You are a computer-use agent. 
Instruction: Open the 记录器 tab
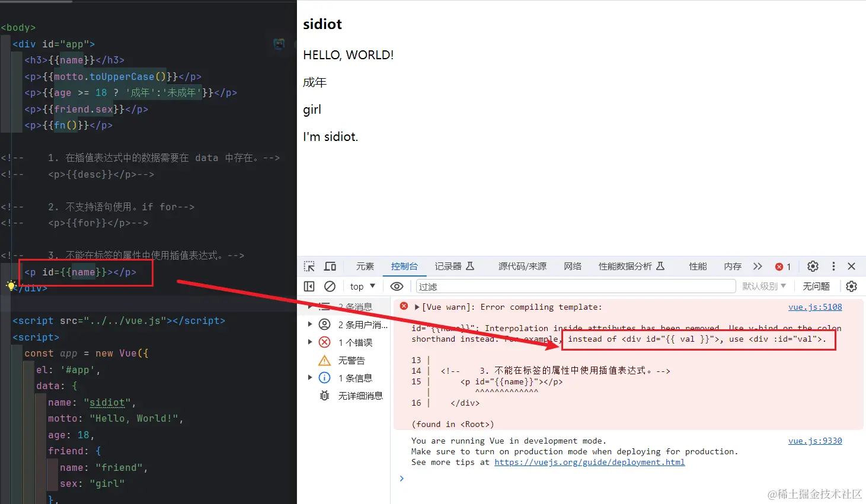pyautogui.click(x=455, y=267)
